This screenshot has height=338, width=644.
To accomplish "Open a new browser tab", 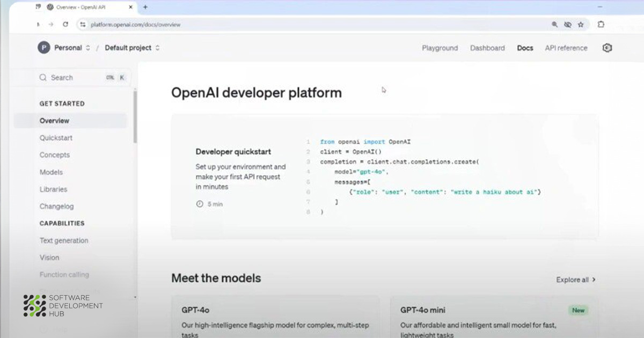I will (145, 7).
